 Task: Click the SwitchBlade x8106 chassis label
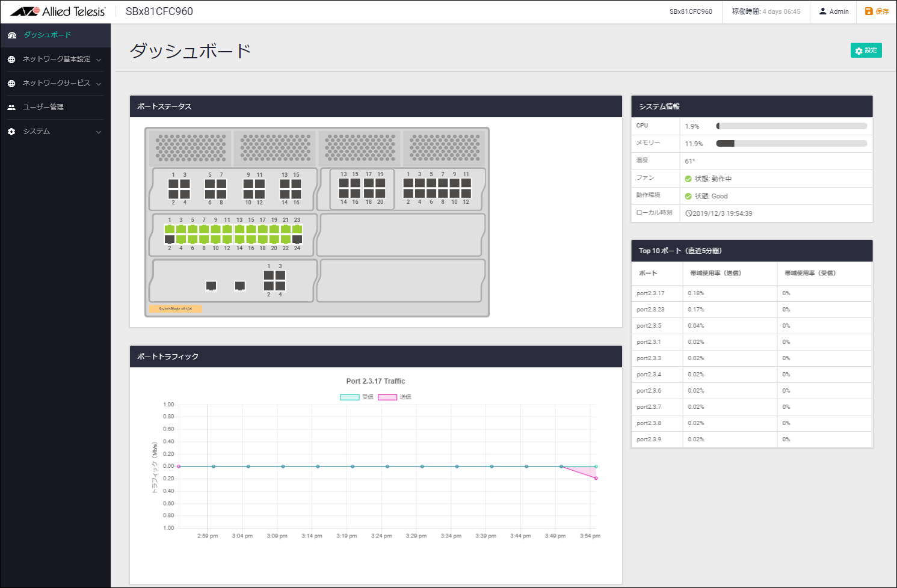(175, 309)
